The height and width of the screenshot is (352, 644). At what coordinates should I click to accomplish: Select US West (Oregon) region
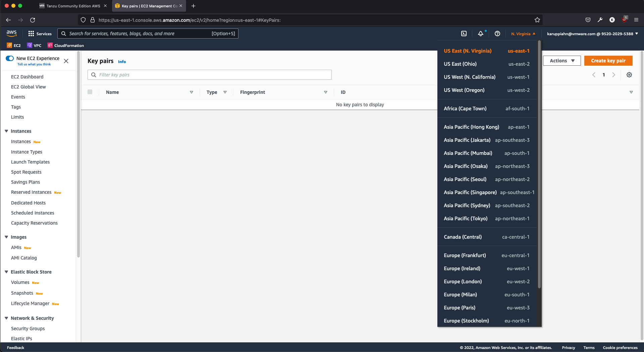click(x=487, y=90)
